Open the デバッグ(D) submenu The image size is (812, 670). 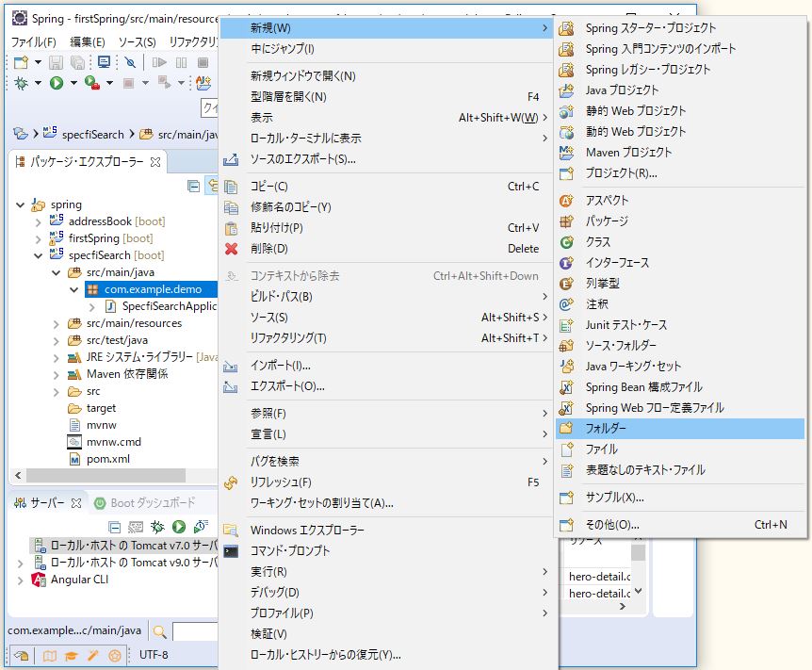(386, 593)
